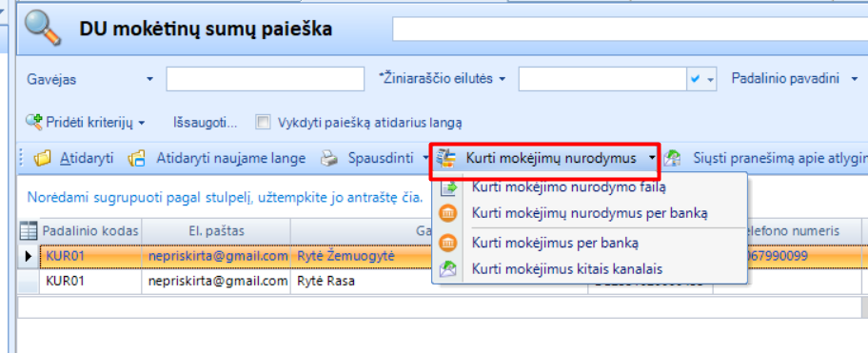Click the top search text box
868x353 pixels.
(630, 29)
